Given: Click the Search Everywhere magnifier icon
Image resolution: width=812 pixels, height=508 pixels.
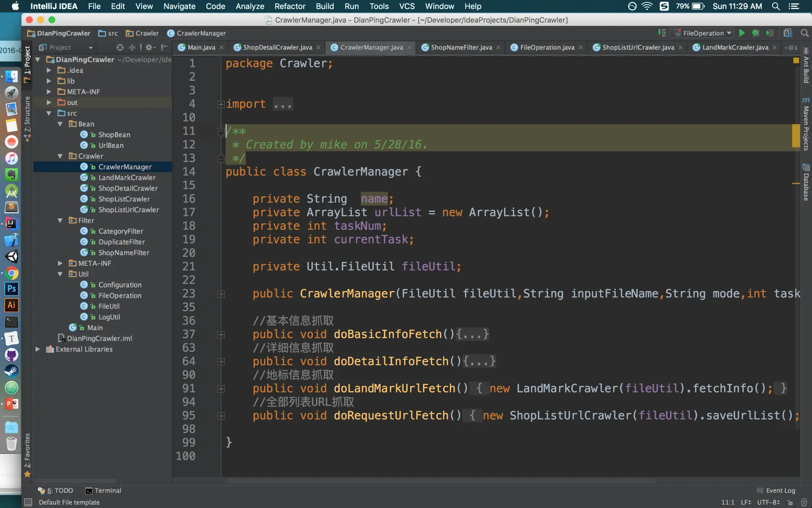Looking at the screenshot, I should 804,33.
